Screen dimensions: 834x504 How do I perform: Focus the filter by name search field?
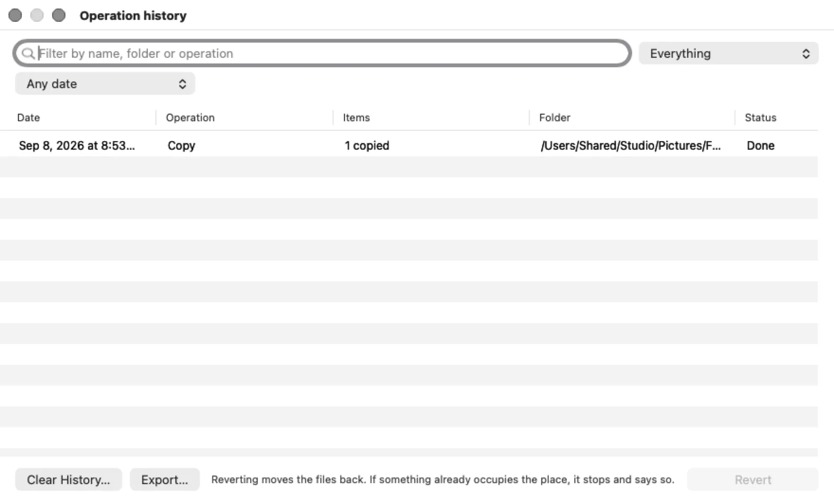(x=322, y=53)
